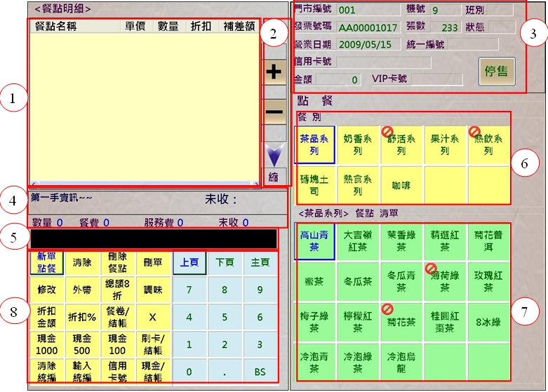The width and height of the screenshot is (548, 392).
Task: Add 高山青茶 to the order
Action: click(x=314, y=241)
